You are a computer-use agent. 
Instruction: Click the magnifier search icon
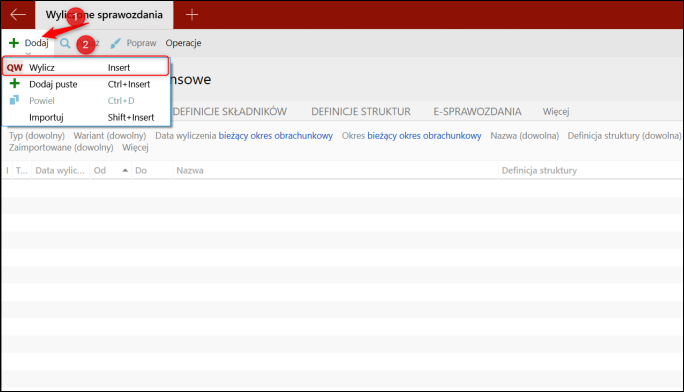point(65,43)
